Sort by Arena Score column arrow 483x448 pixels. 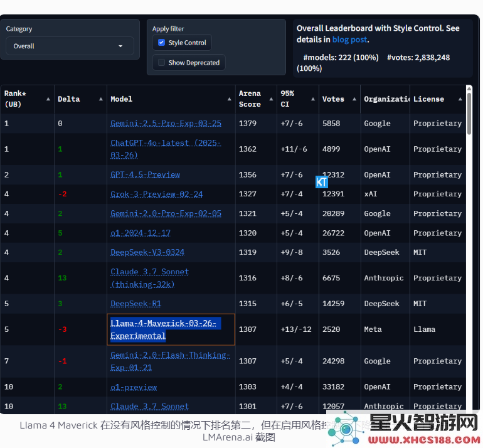[271, 99]
